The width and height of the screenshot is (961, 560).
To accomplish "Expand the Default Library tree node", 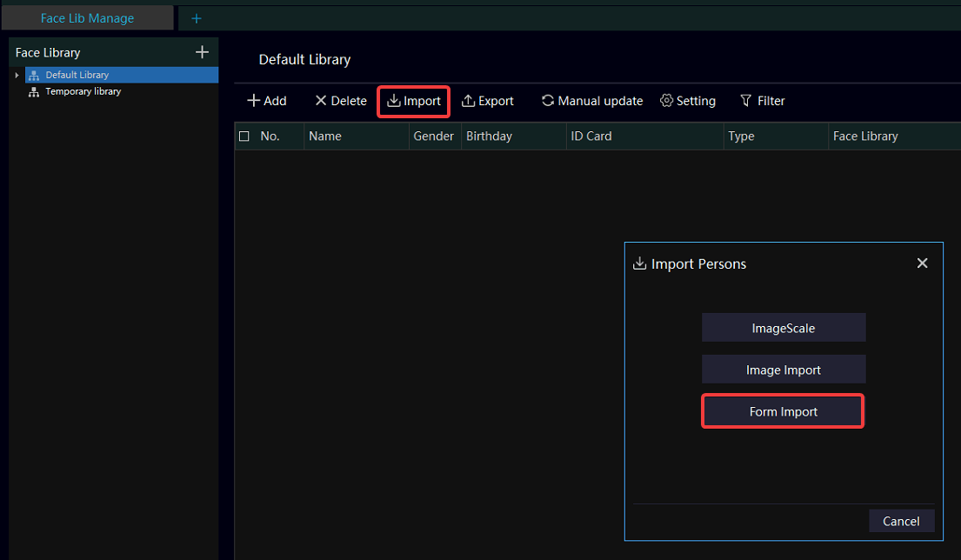I will click(17, 75).
